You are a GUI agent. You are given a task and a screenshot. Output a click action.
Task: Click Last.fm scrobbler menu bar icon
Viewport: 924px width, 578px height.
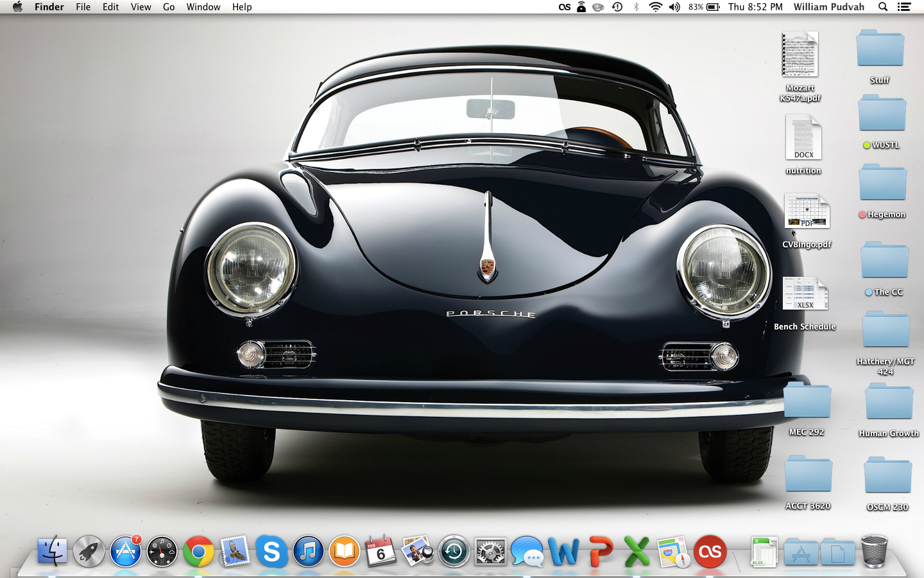point(564,7)
